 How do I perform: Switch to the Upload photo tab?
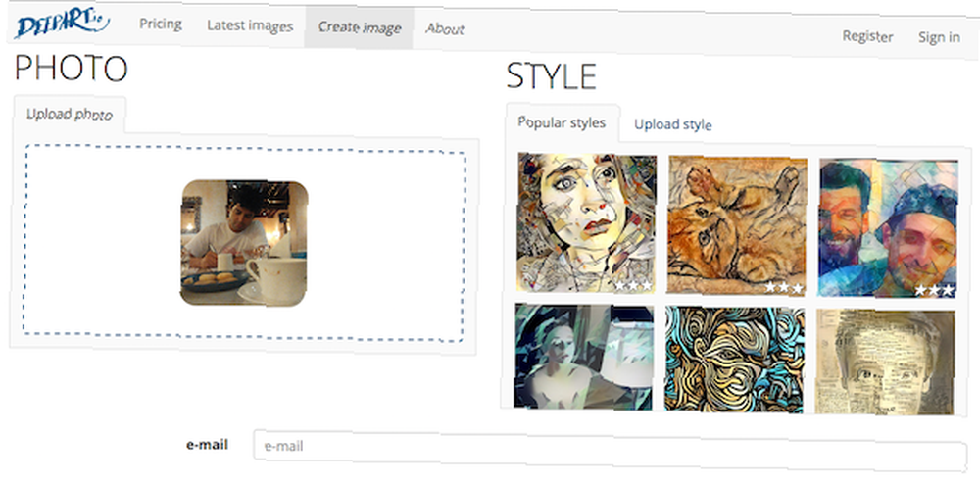[x=70, y=115]
